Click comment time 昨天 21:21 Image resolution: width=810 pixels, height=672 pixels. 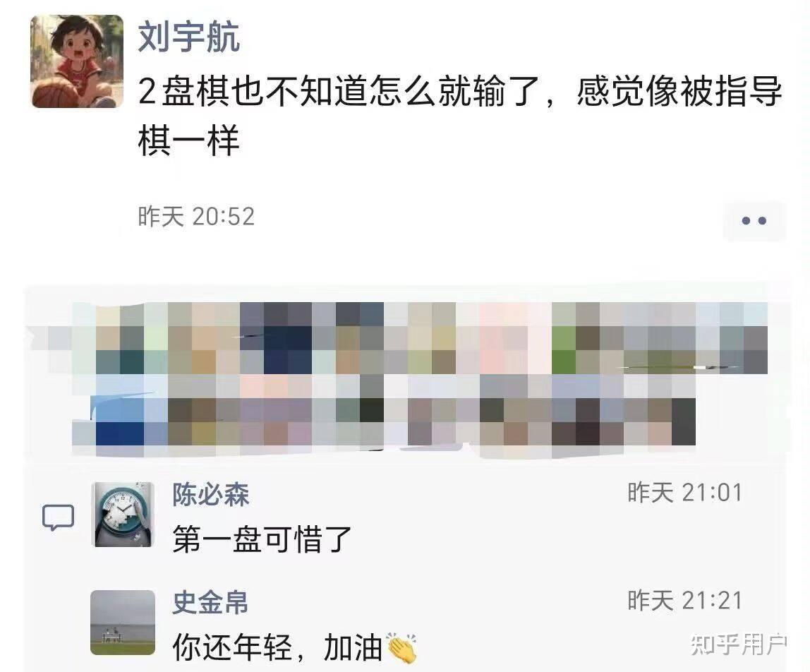coord(685,601)
